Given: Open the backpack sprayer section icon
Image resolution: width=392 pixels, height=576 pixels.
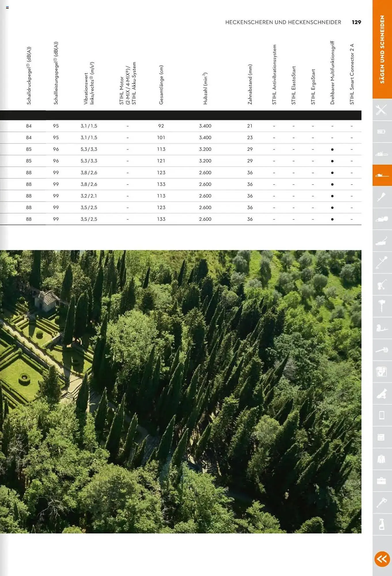Looking at the screenshot, I should [x=382, y=328].
